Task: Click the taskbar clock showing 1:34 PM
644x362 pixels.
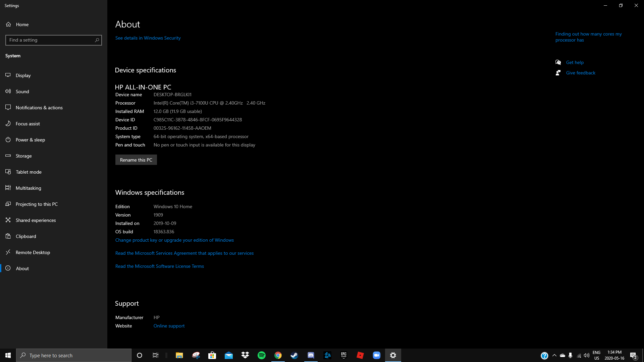Action: tap(614, 355)
